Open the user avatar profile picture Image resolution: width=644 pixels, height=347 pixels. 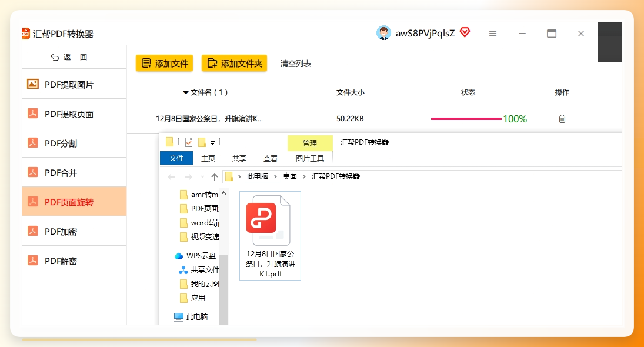(x=383, y=33)
